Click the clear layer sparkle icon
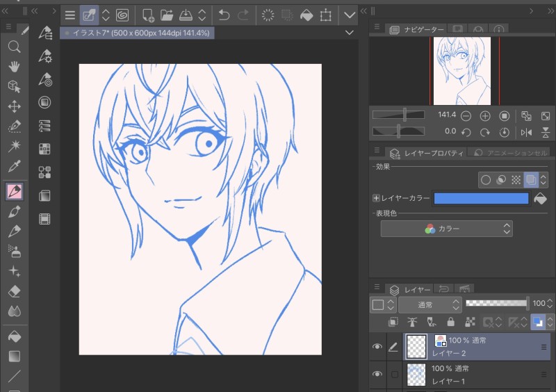Viewport: 556px width, 392px height. [x=268, y=15]
